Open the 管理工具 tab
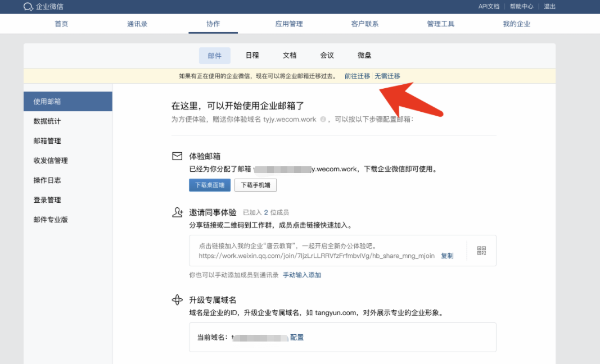Viewport: 600px width, 364px height. coord(440,24)
